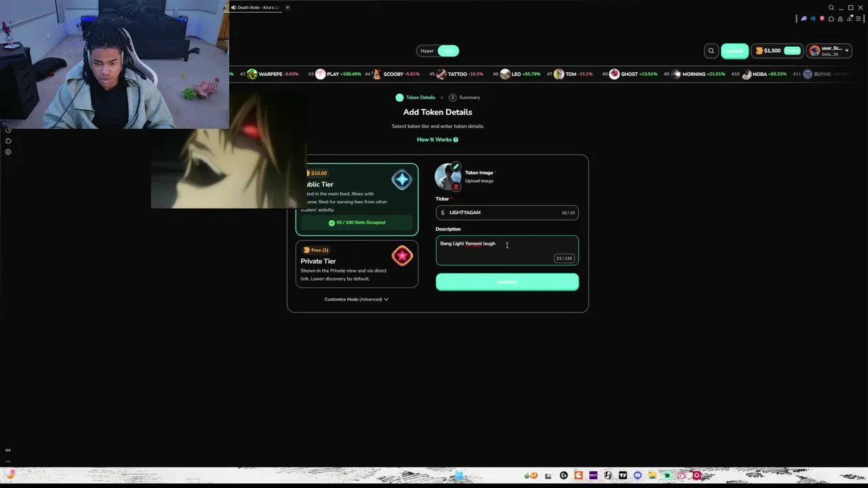Focus the Ticker input field
The width and height of the screenshot is (868, 488).
coord(507,213)
